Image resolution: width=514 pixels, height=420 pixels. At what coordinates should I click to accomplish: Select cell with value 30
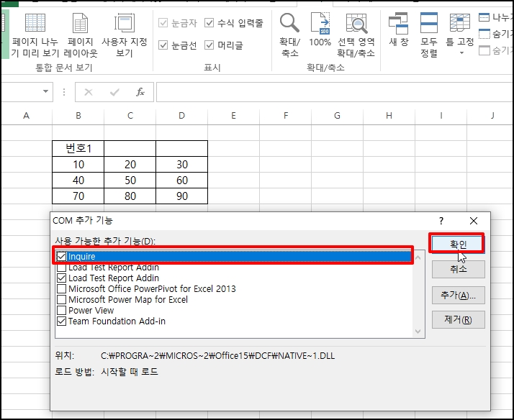182,165
